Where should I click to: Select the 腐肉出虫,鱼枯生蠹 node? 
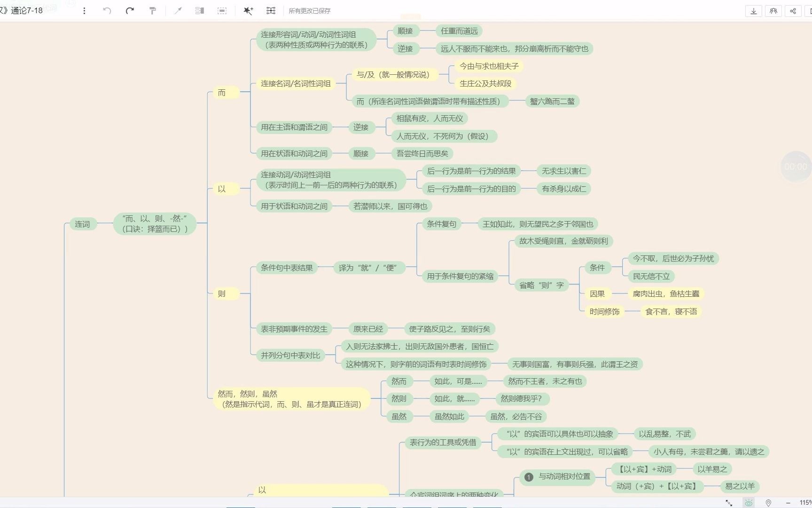click(x=666, y=294)
